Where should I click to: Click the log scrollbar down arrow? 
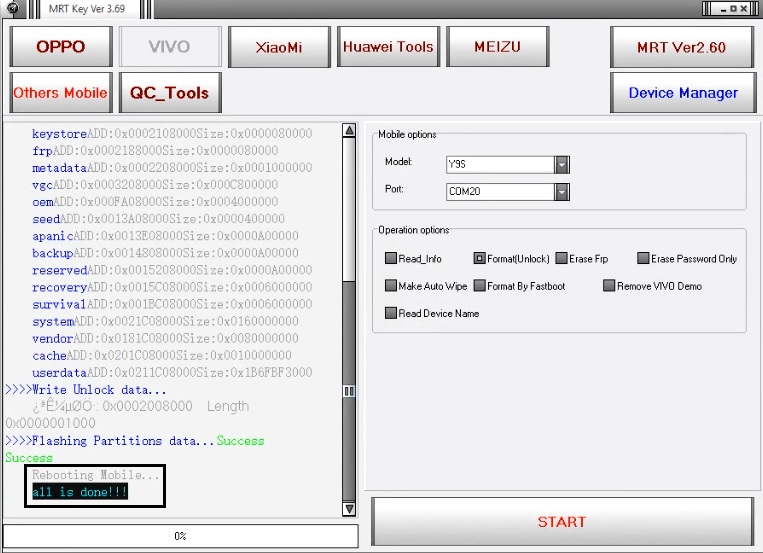click(x=349, y=509)
